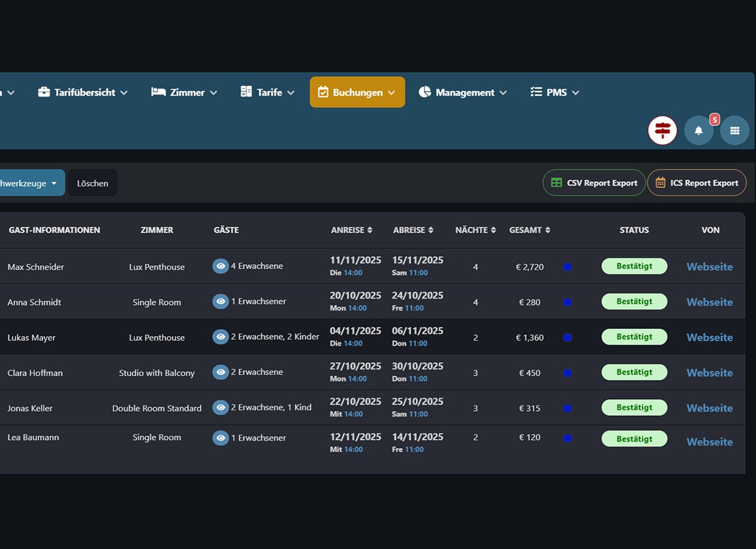Click the notification bell icon
Screen dimensions: 756x549
tap(699, 131)
